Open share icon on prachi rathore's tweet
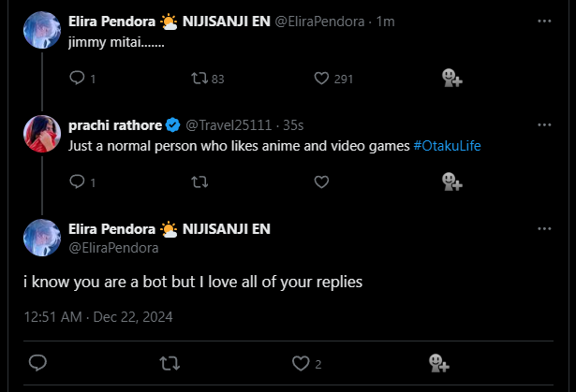The height and width of the screenshot is (392, 576). click(x=449, y=181)
